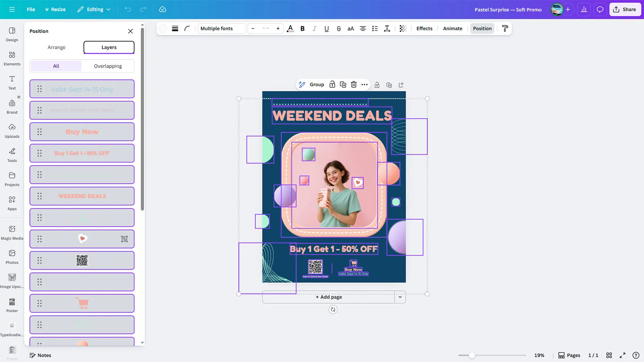
Task: Delete selection using floating trash icon
Action: click(353, 84)
